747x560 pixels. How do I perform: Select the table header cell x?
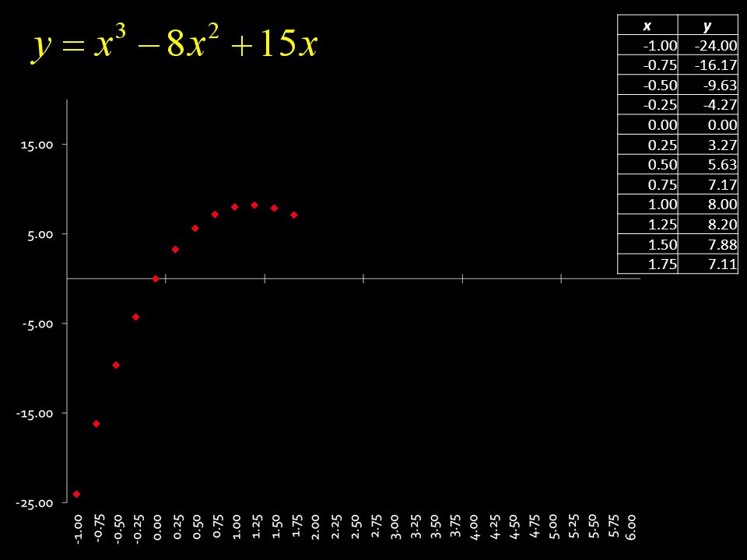click(647, 25)
